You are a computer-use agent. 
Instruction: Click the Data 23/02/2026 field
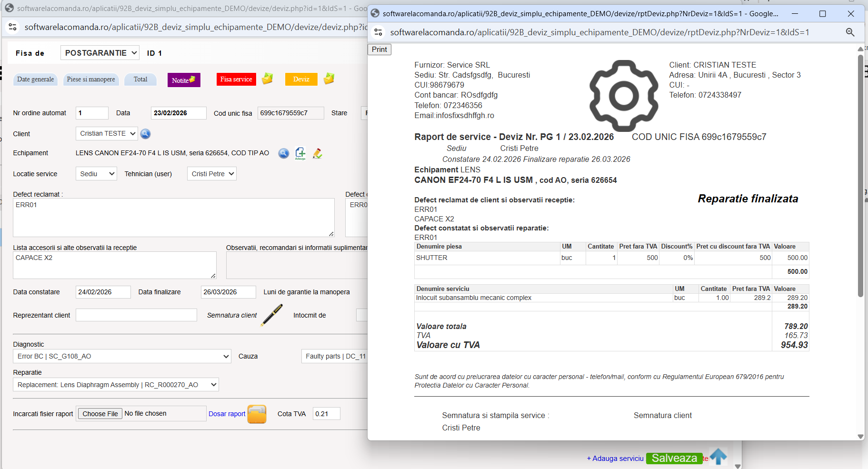179,113
